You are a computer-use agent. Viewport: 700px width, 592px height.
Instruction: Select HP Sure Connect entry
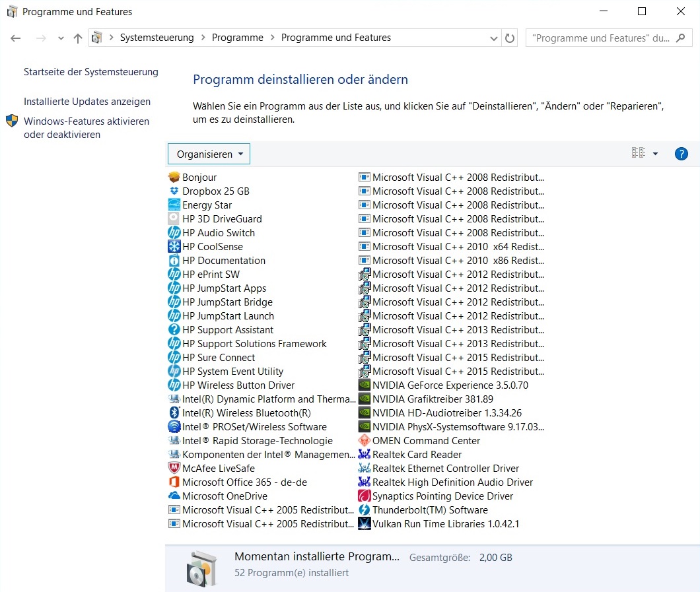[x=211, y=357]
